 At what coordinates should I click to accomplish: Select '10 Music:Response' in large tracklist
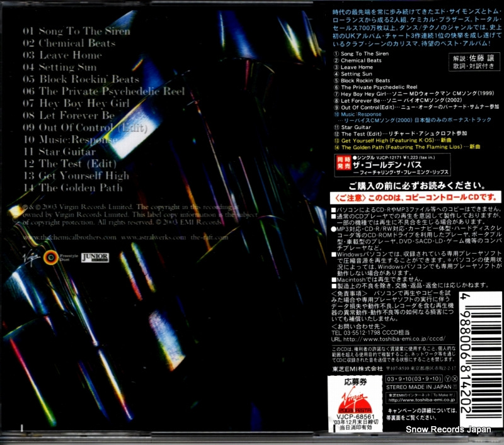coord(71,140)
